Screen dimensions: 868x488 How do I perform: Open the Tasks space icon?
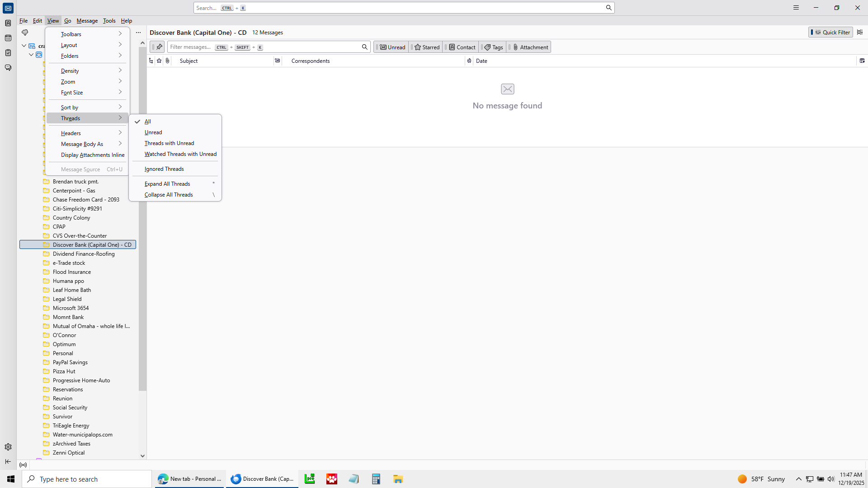[8, 53]
